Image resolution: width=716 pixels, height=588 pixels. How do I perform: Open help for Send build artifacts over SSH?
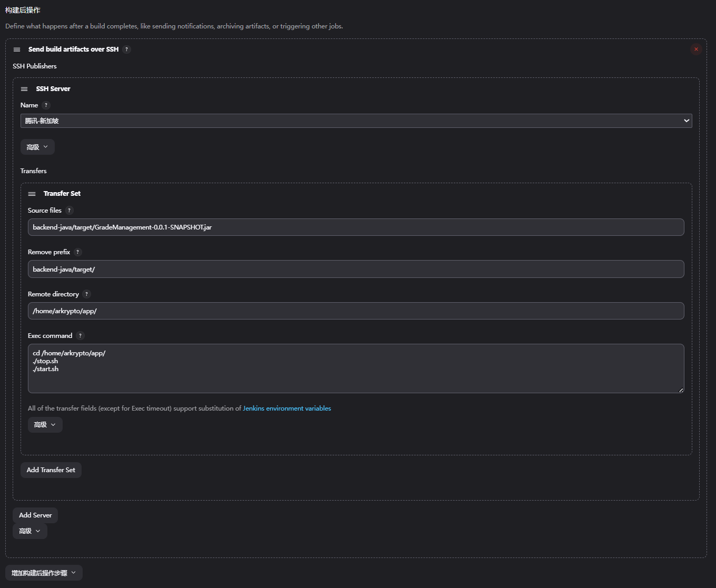click(126, 49)
